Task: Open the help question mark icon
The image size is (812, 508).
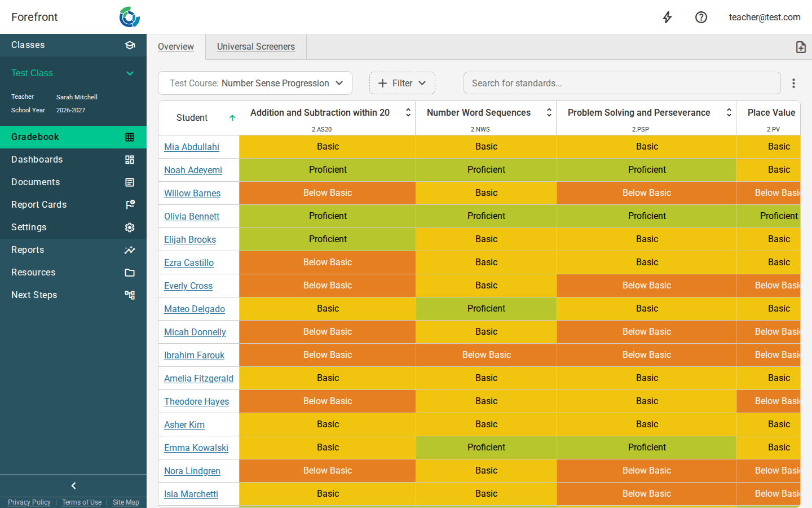Action: (701, 17)
